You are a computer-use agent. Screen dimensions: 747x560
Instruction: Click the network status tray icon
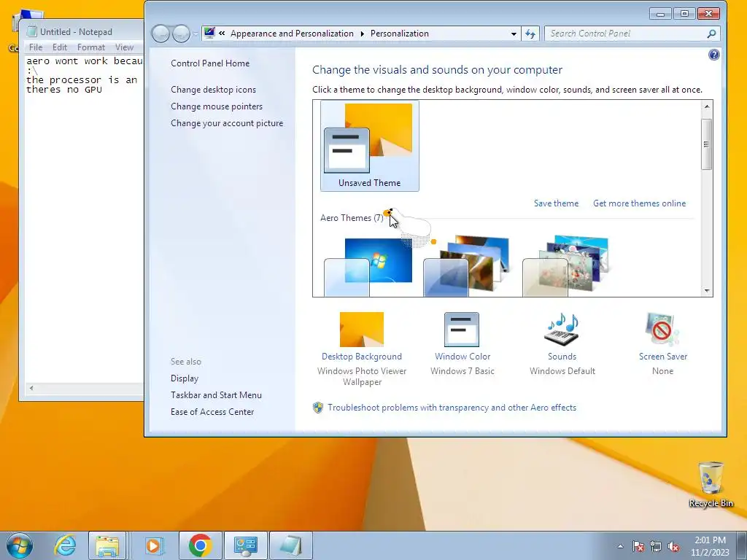pyautogui.click(x=656, y=547)
